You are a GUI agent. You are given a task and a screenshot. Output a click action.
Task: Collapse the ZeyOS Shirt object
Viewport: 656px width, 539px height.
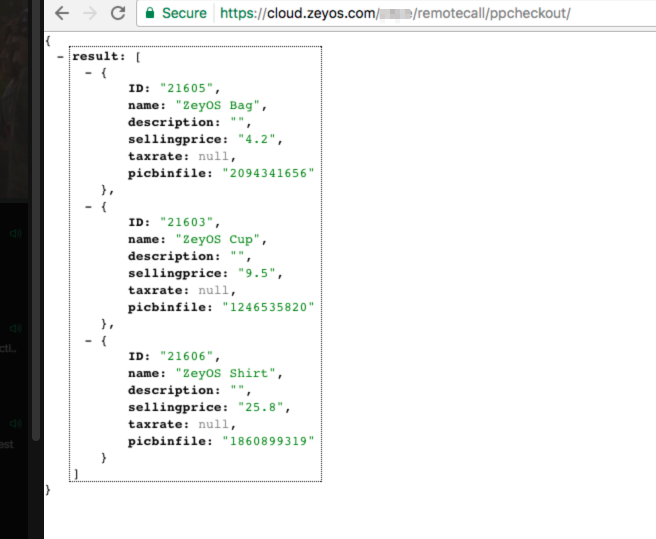[x=88, y=341]
